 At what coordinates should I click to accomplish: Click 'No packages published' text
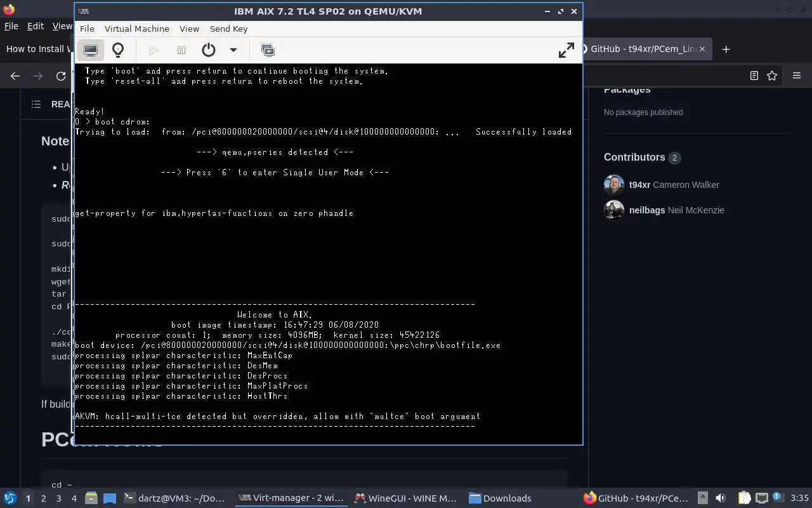click(643, 112)
